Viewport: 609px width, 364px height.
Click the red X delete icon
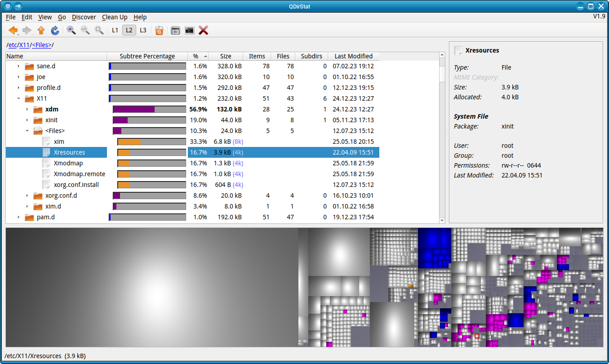pos(204,30)
